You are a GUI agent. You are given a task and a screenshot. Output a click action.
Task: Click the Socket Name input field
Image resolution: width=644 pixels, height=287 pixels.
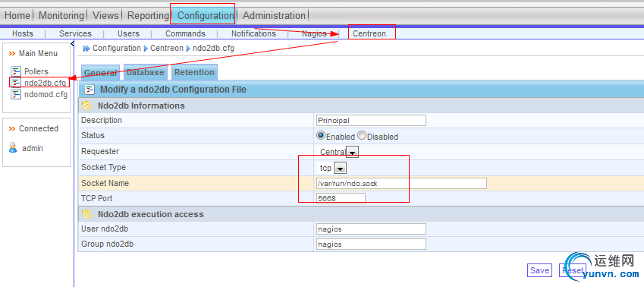[x=402, y=184]
